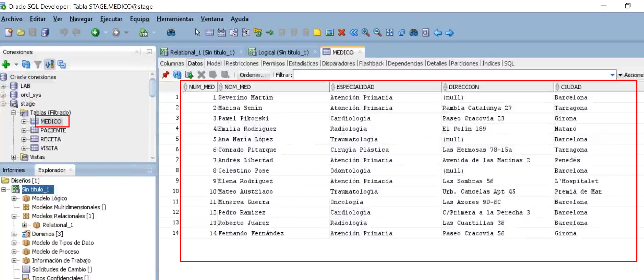
Task: Expand the Vistas folder node
Action: [14, 157]
